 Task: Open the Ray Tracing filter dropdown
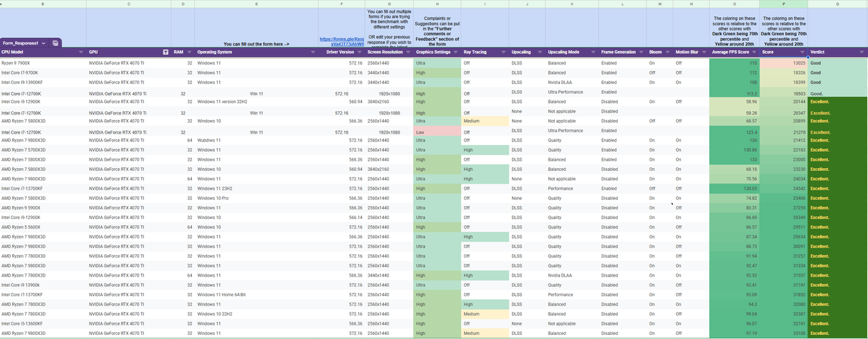[x=503, y=52]
